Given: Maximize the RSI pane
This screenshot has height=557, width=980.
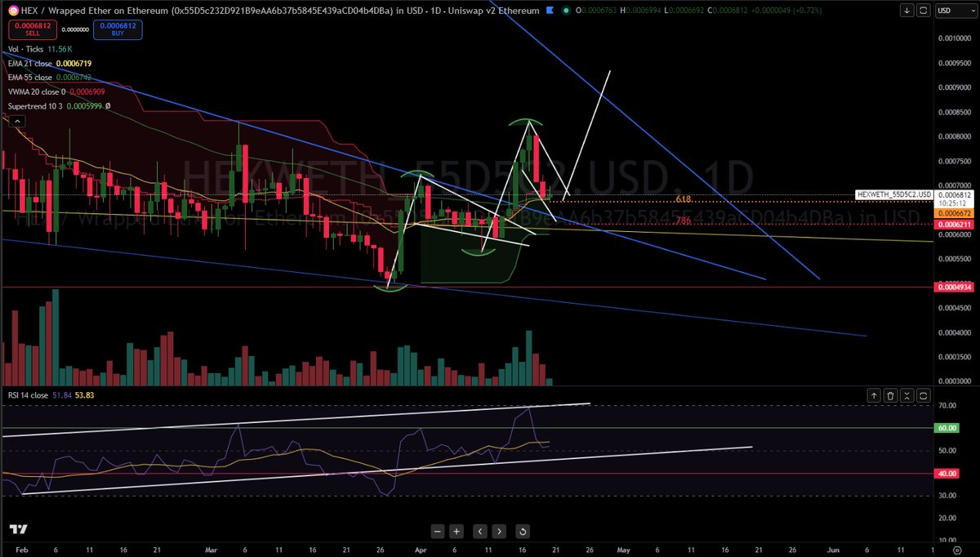Looking at the screenshot, I should pyautogui.click(x=923, y=395).
